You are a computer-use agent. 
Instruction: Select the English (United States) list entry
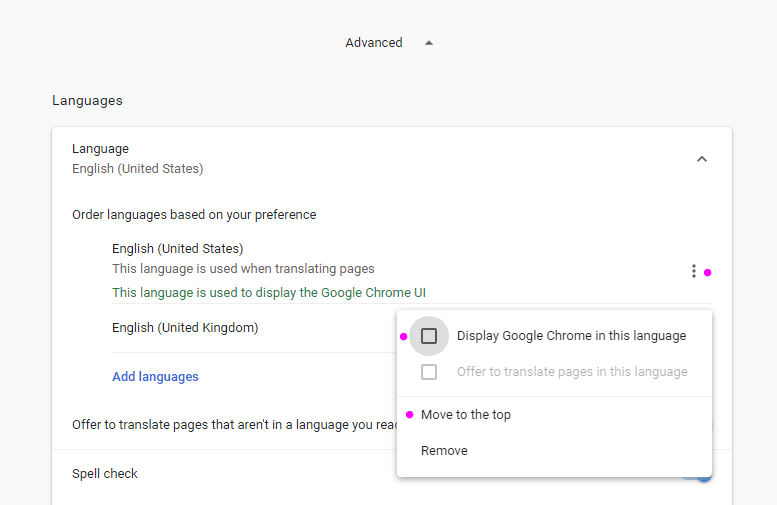point(178,249)
